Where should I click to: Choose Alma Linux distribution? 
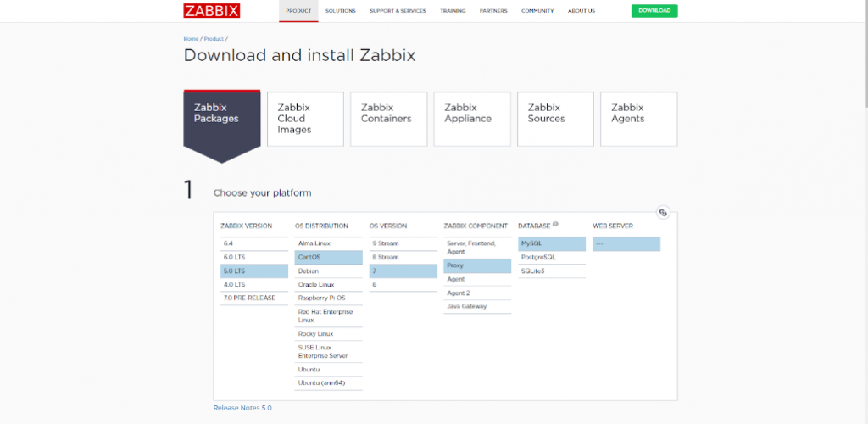tap(328, 243)
